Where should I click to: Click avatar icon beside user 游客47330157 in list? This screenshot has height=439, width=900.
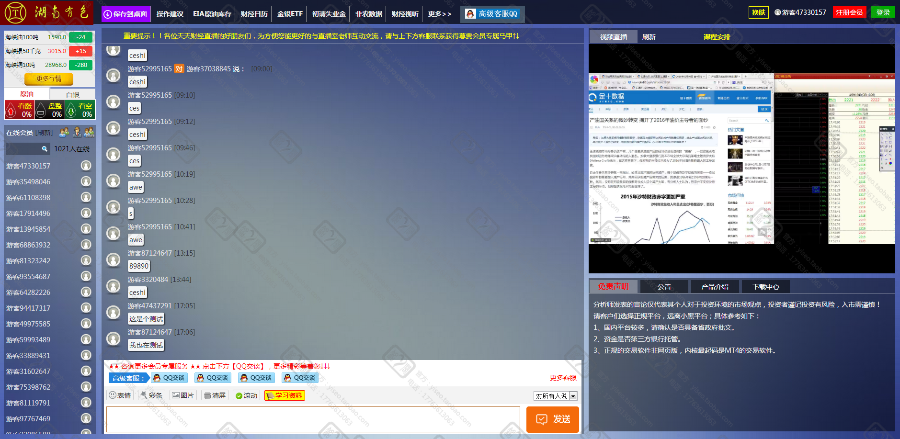[87, 165]
